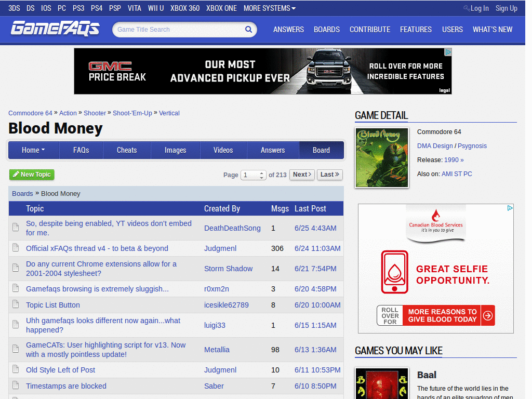The height and width of the screenshot is (399, 532).
Task: Open the Vertical breadcrumb link
Action: [169, 113]
